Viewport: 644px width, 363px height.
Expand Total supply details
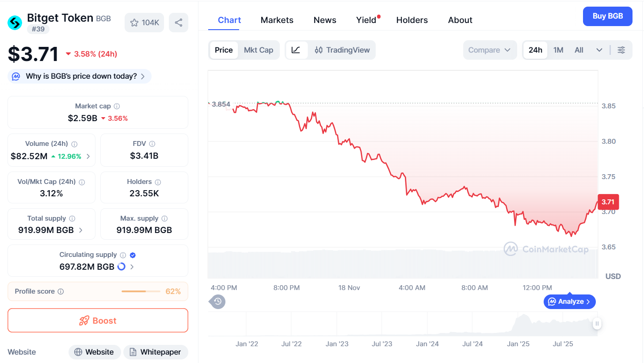point(80,230)
